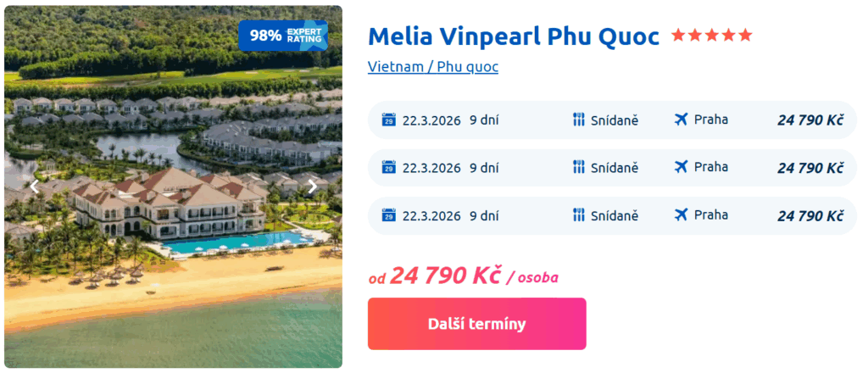
Task: Click the calendar icon in the second date row
Action: 389,167
